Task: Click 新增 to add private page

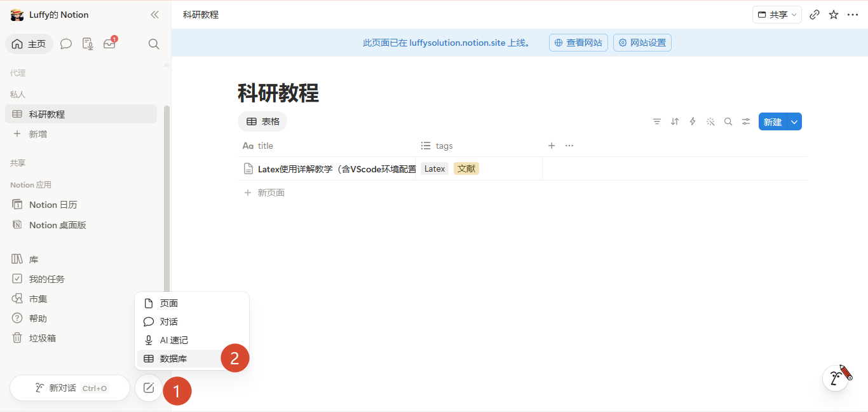Action: (81, 134)
